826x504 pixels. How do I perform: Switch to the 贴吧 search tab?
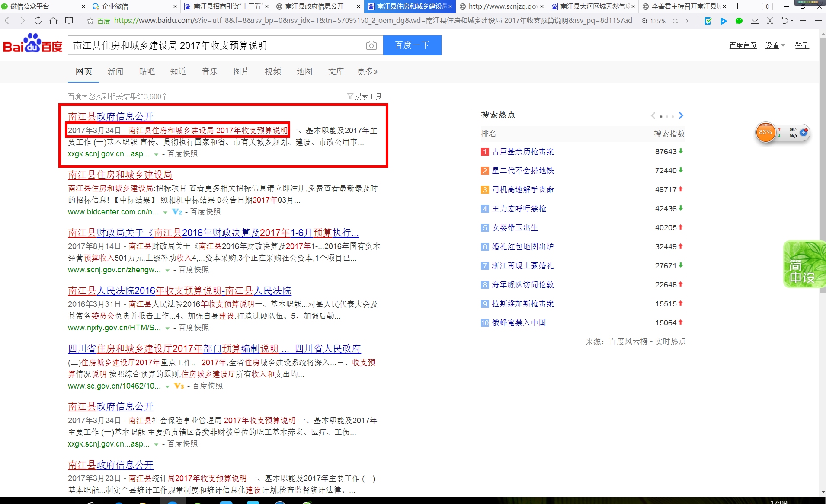tap(147, 71)
